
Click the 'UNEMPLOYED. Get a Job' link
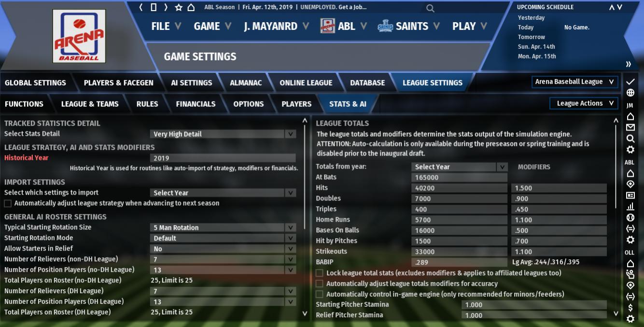point(334,7)
